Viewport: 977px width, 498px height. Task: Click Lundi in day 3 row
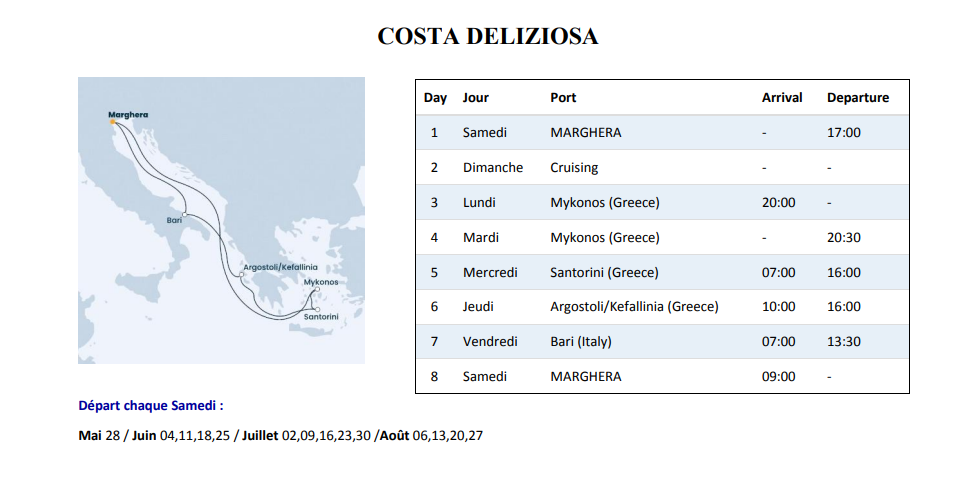click(479, 203)
